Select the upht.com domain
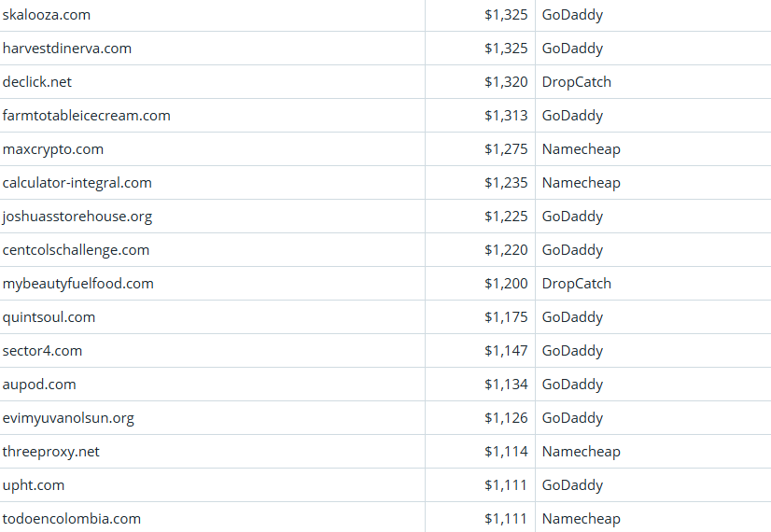Screen dimensions: 771x532 [34, 485]
